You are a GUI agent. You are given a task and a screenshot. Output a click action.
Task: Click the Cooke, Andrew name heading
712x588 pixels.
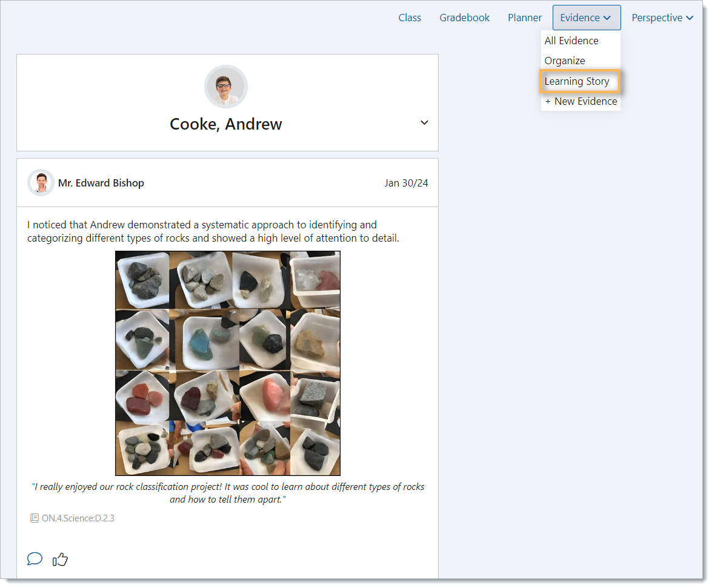click(x=225, y=124)
